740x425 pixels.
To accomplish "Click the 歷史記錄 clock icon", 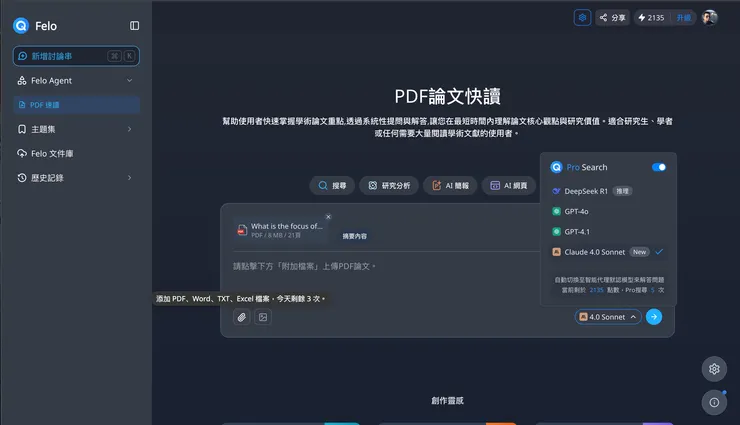I will (22, 178).
